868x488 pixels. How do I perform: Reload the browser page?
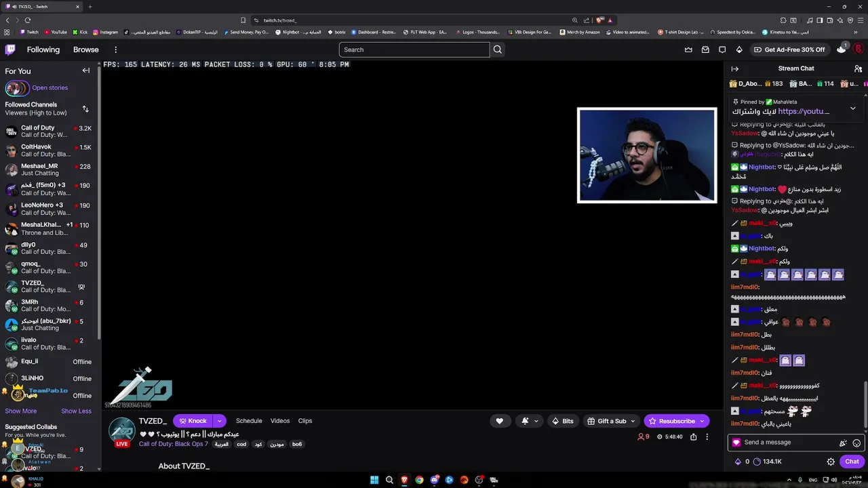pyautogui.click(x=27, y=20)
